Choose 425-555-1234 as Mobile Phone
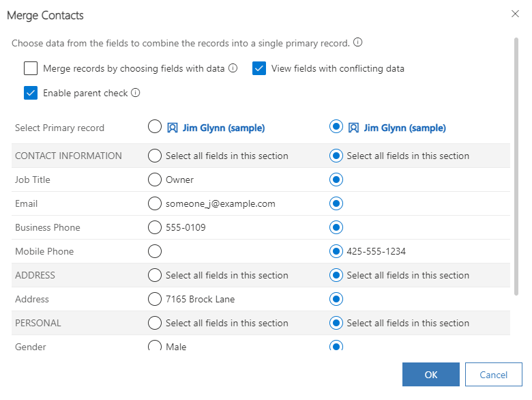Viewport: 532px width, 400px height. click(336, 251)
